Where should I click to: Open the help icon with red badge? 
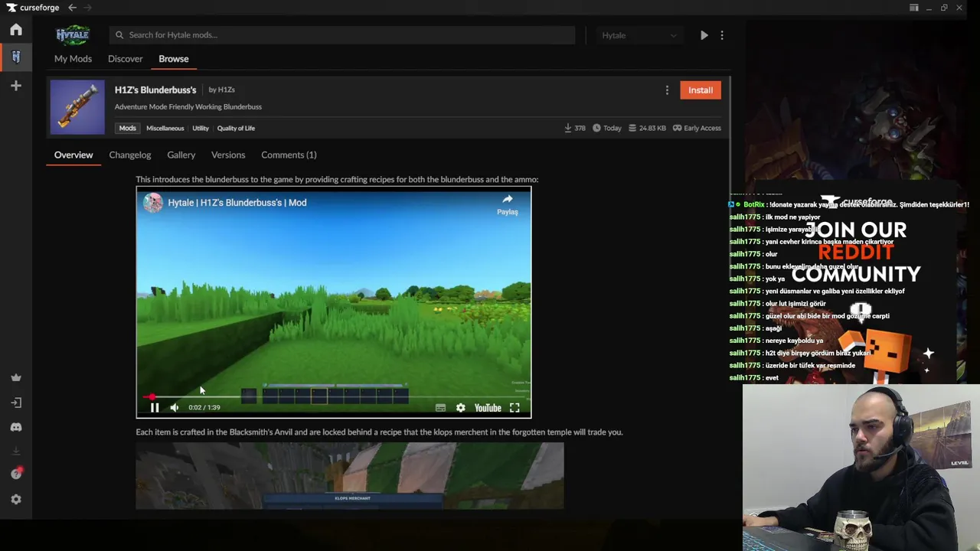16,474
